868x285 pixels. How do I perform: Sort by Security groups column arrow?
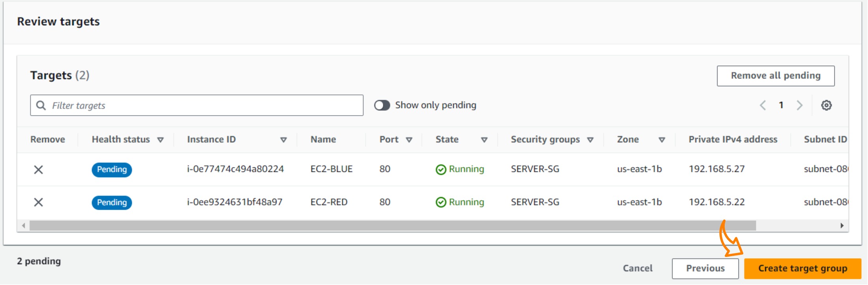click(590, 140)
